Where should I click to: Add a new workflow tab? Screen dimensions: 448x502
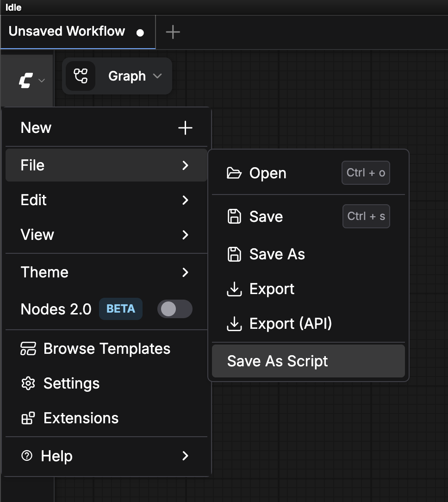pos(173,32)
